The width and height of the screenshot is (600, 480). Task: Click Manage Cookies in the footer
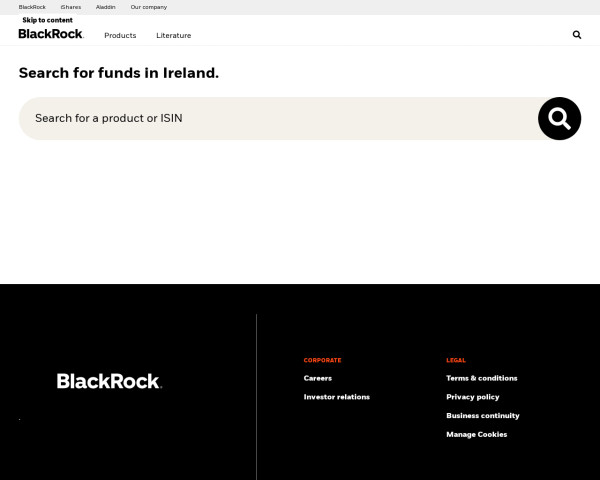(476, 434)
